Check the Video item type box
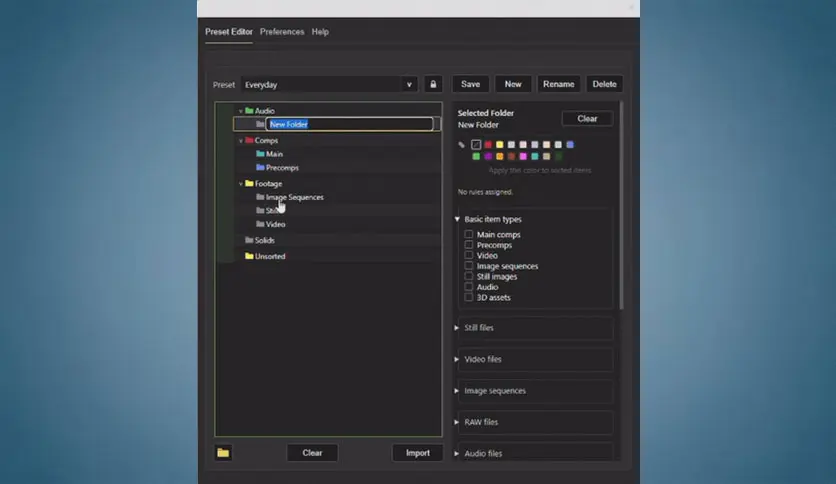This screenshot has height=484, width=836. pos(469,255)
